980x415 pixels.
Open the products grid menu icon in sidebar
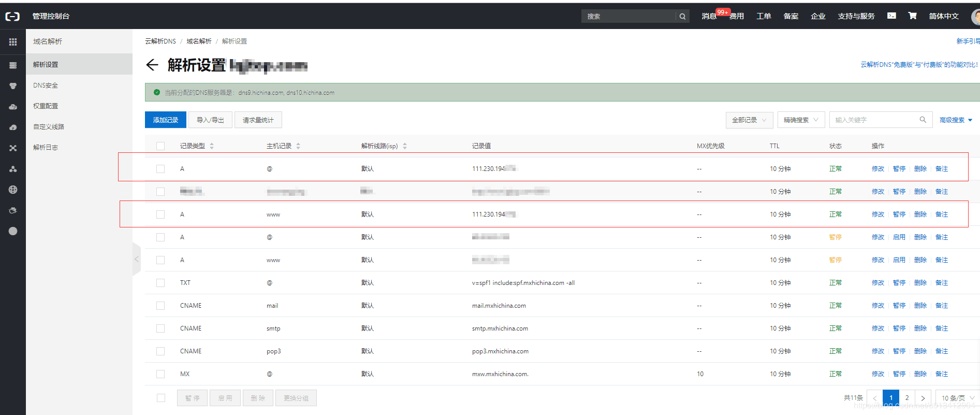coord(13,42)
